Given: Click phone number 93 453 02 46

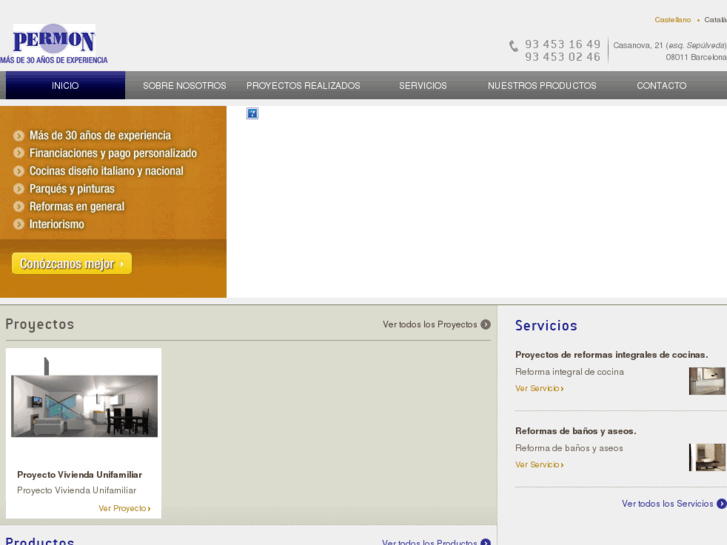Looking at the screenshot, I should point(562,57).
